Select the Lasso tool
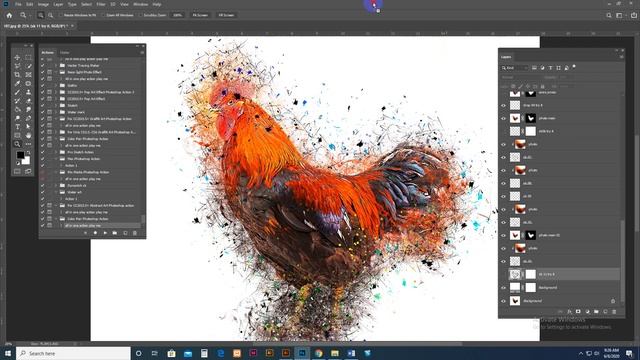Viewport: 640px width, 360px height. pos(17,66)
